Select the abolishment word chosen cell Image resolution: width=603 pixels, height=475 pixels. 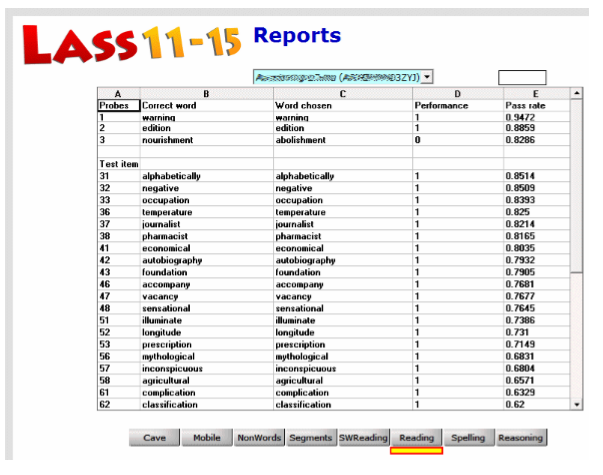coord(343,140)
